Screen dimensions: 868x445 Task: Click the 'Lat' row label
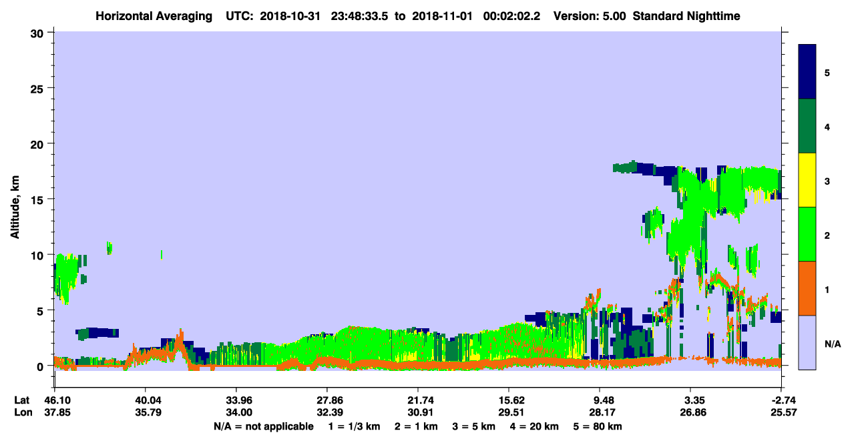pyautogui.click(x=21, y=400)
